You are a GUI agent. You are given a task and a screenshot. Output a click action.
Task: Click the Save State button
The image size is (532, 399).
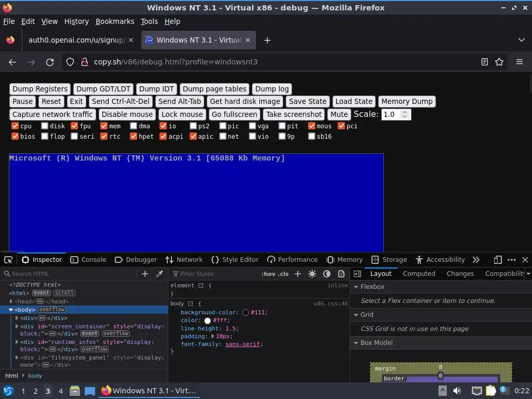tap(308, 101)
